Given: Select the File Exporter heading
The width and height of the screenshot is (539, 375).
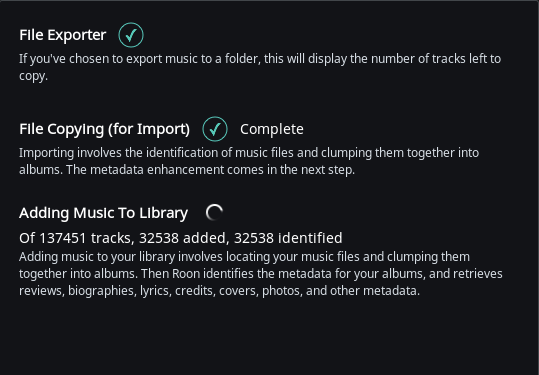Looking at the screenshot, I should point(63,35).
